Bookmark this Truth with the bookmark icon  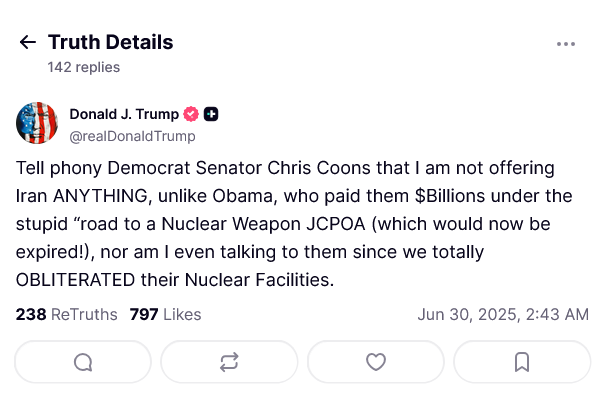tap(522, 362)
